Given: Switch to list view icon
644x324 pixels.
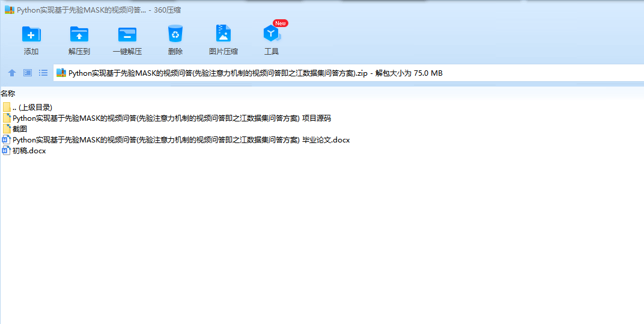Looking at the screenshot, I should [x=43, y=73].
